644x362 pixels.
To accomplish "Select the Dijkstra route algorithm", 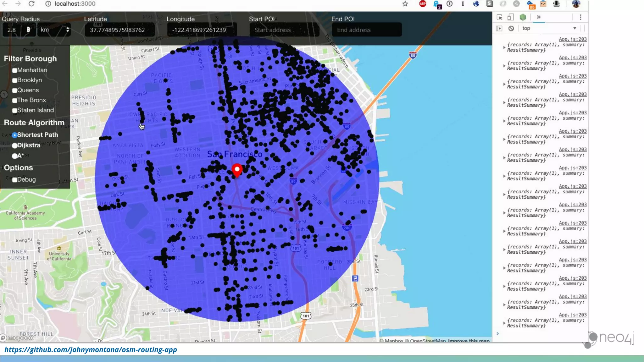I will [15, 145].
